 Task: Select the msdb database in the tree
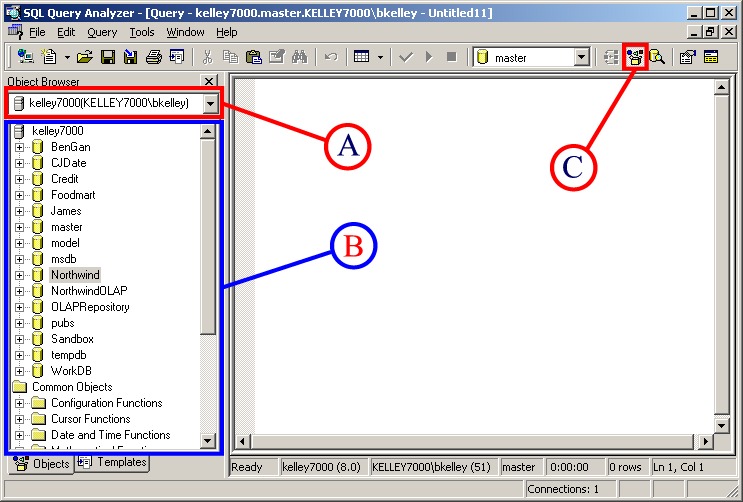pyautogui.click(x=63, y=259)
